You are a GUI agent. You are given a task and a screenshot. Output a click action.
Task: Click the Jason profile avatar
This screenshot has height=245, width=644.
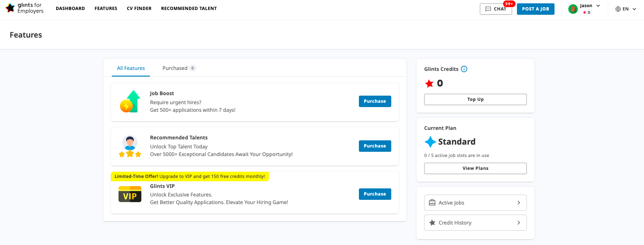point(573,9)
